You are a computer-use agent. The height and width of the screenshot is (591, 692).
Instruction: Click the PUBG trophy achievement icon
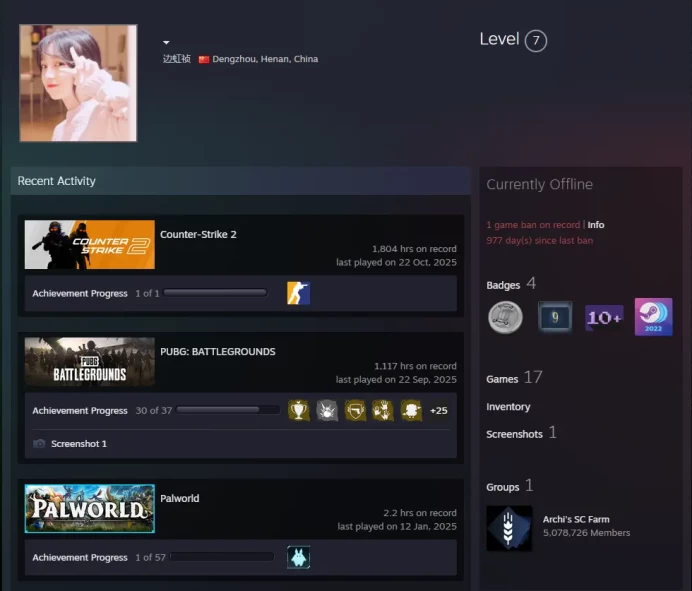(299, 410)
